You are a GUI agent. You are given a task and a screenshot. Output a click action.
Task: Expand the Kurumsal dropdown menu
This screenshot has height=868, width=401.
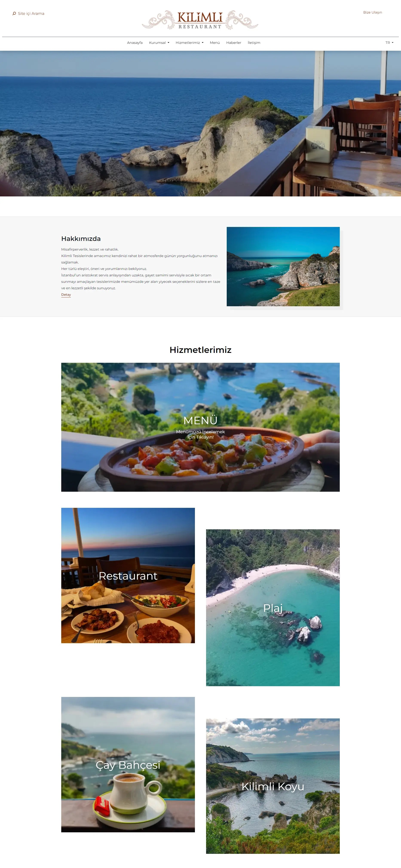pos(159,43)
